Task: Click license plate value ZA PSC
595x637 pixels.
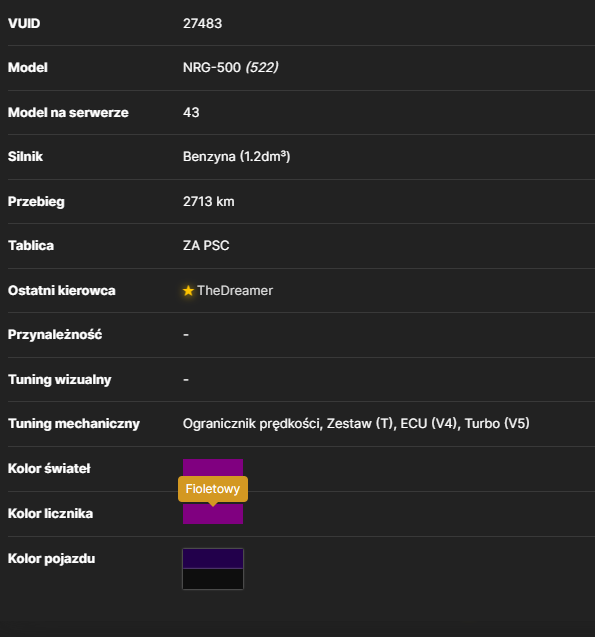Action: (x=206, y=245)
